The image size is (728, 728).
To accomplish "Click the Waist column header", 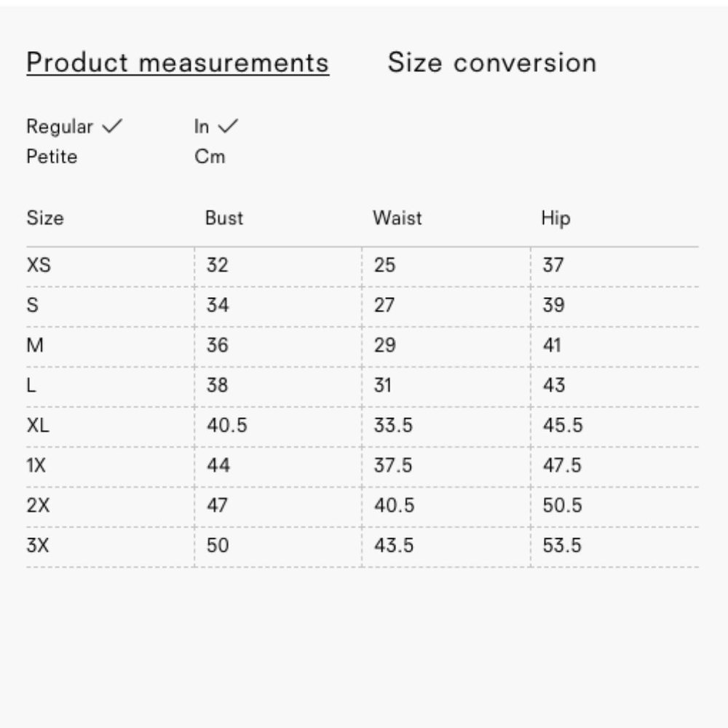I will click(397, 218).
